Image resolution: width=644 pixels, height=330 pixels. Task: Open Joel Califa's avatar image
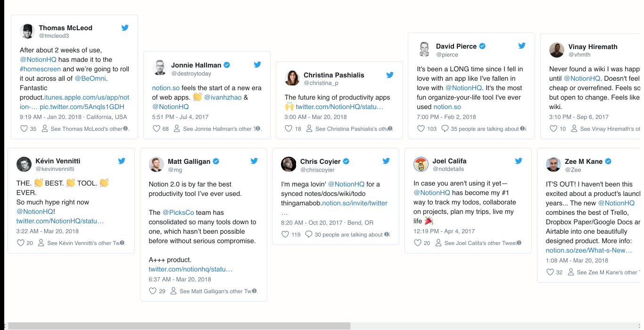pyautogui.click(x=421, y=164)
